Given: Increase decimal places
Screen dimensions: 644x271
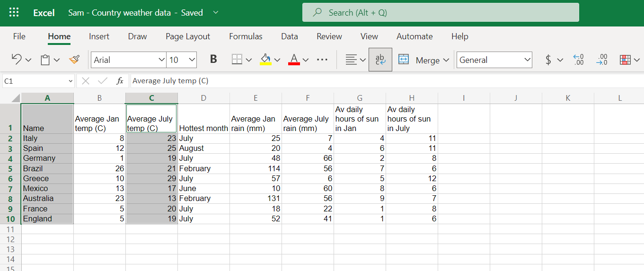Looking at the screenshot, I should (x=578, y=60).
